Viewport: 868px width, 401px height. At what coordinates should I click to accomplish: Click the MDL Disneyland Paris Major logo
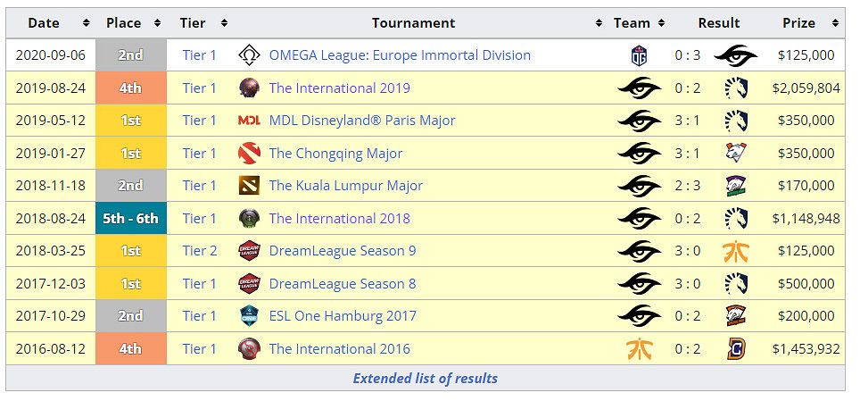coord(249,121)
